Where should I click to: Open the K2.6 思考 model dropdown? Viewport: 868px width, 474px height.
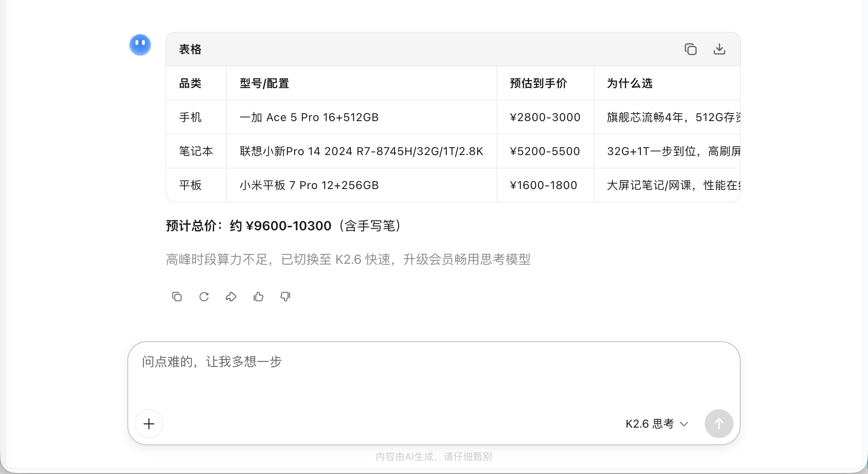(x=657, y=424)
